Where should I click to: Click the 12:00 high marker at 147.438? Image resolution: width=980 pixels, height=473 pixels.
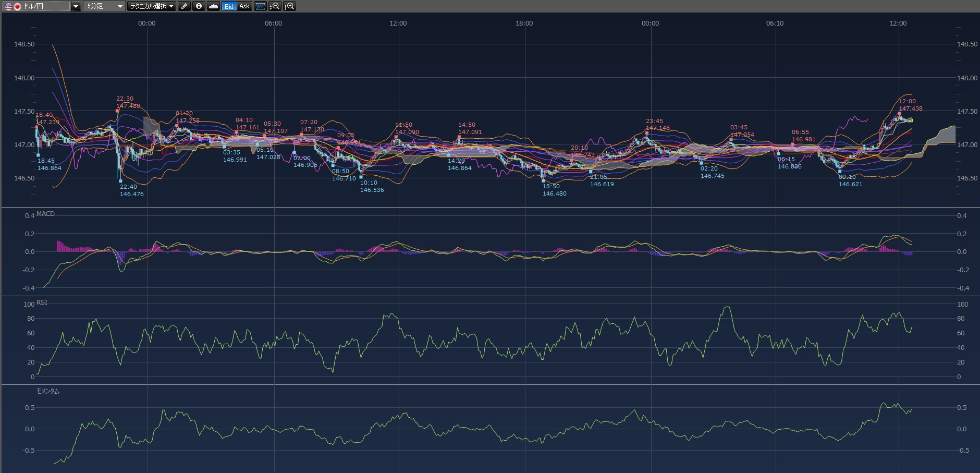[899, 113]
